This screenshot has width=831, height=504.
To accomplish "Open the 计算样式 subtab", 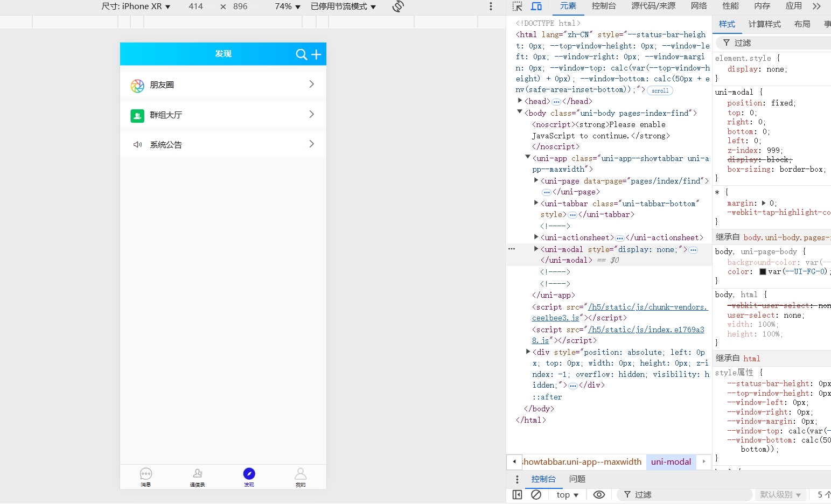I will [764, 24].
